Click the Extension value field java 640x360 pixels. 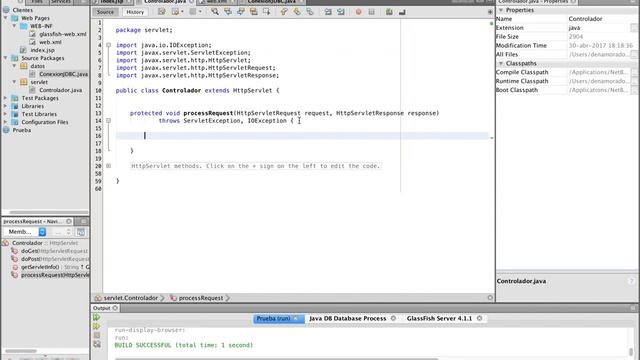coord(598,28)
